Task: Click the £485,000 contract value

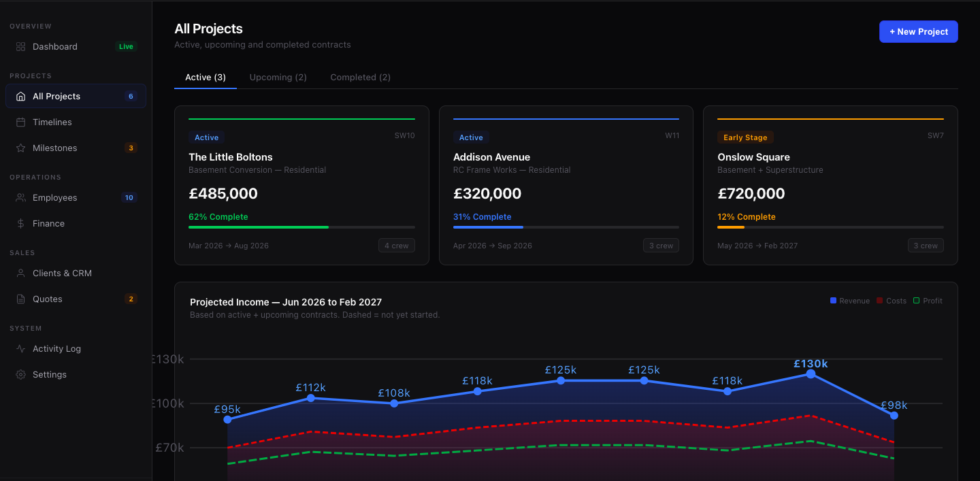Action: 223,194
